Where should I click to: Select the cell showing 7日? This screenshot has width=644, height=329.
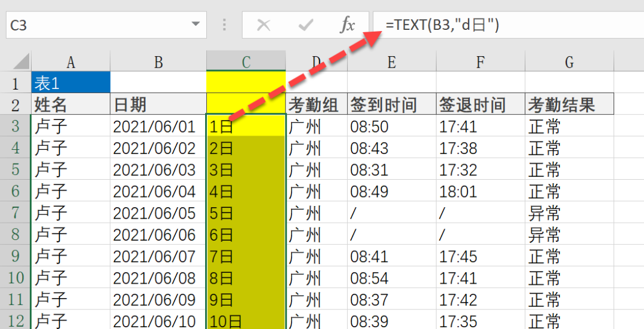coord(246,256)
